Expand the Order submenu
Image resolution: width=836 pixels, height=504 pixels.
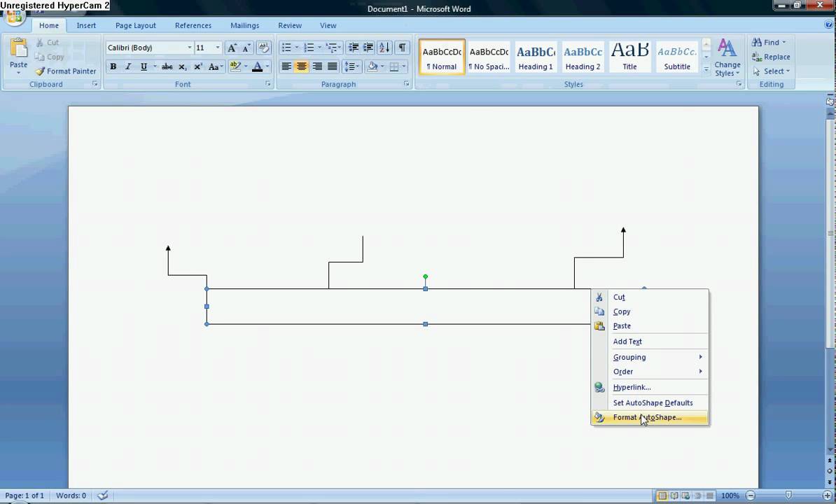(x=650, y=371)
